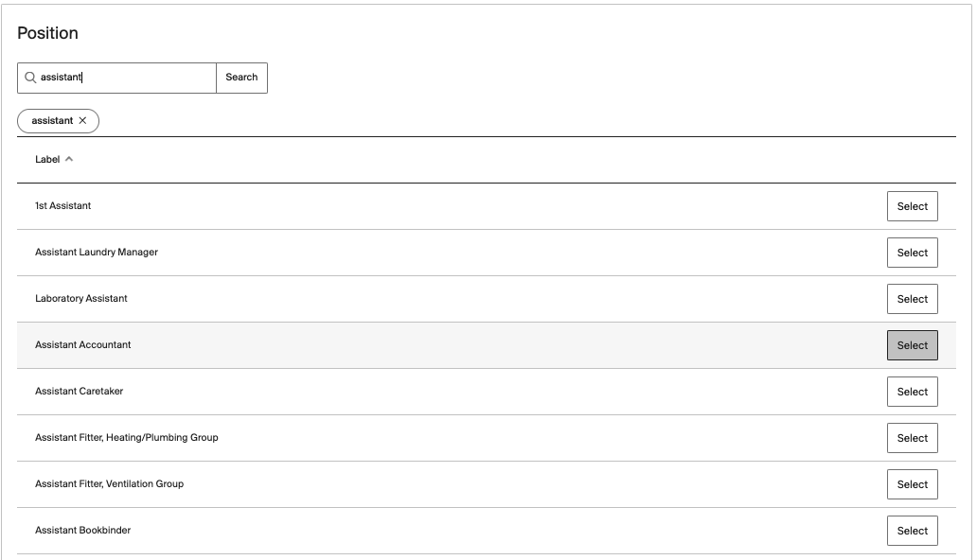The width and height of the screenshot is (977, 560).
Task: Click the Assistant Accountant row text
Action: [83, 345]
